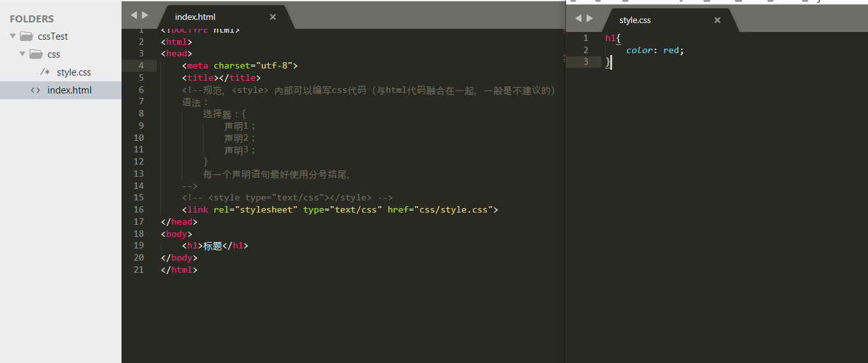Click the 每一个声明语句 comment line
This screenshot has width=868, height=363.
276,174
